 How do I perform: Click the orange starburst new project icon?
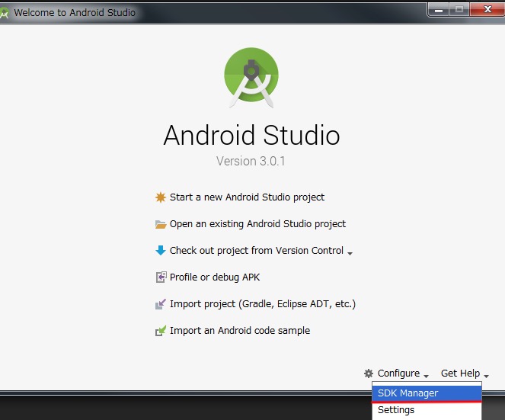click(161, 197)
